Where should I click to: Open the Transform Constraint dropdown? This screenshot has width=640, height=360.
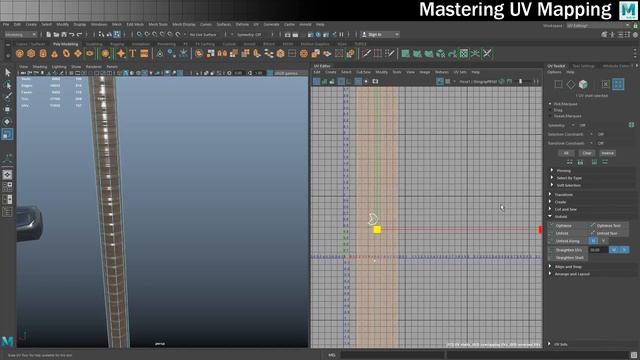click(x=591, y=143)
